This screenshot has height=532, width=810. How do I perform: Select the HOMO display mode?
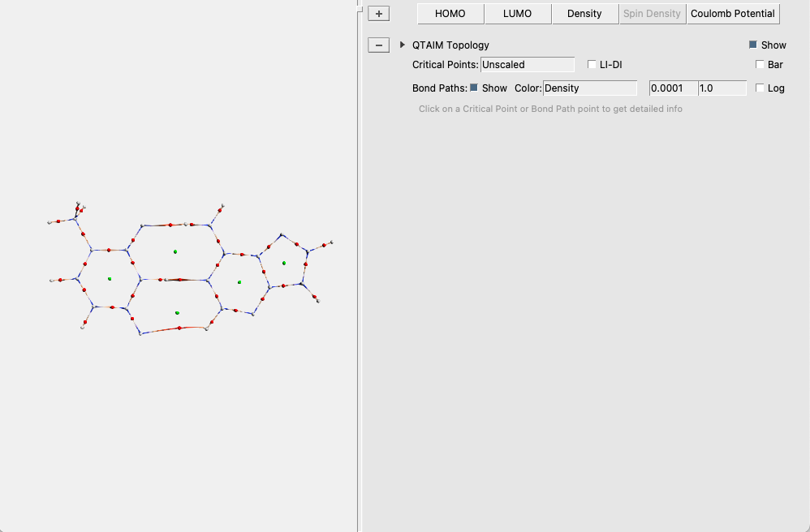click(450, 13)
